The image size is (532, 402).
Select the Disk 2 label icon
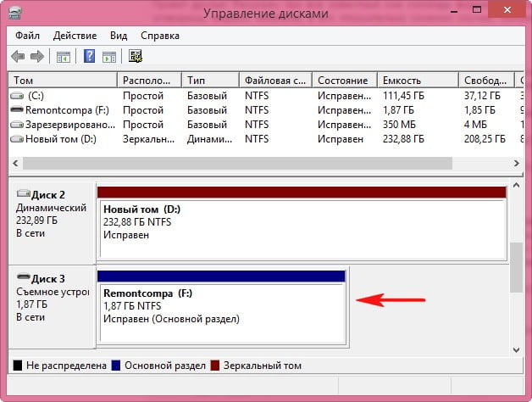(x=23, y=194)
